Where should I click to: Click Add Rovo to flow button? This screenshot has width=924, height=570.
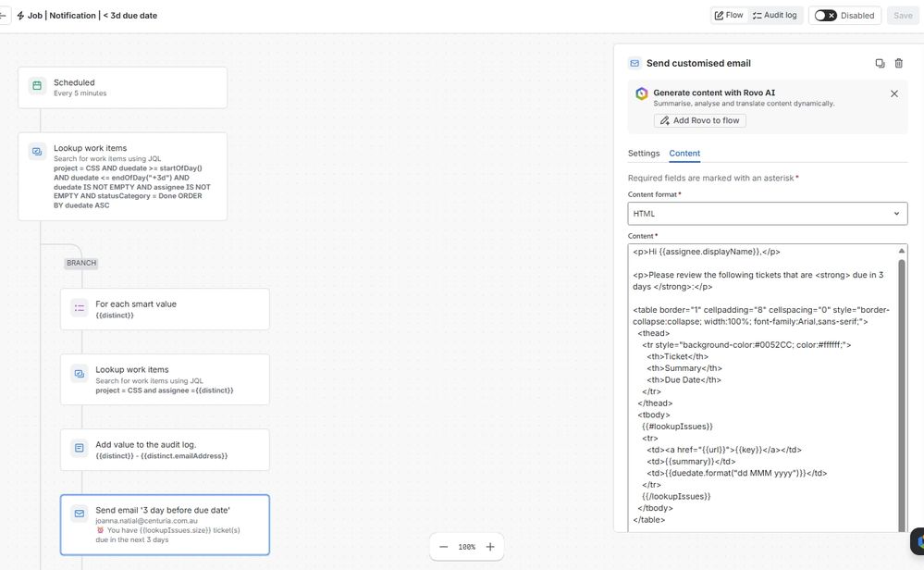699,120
